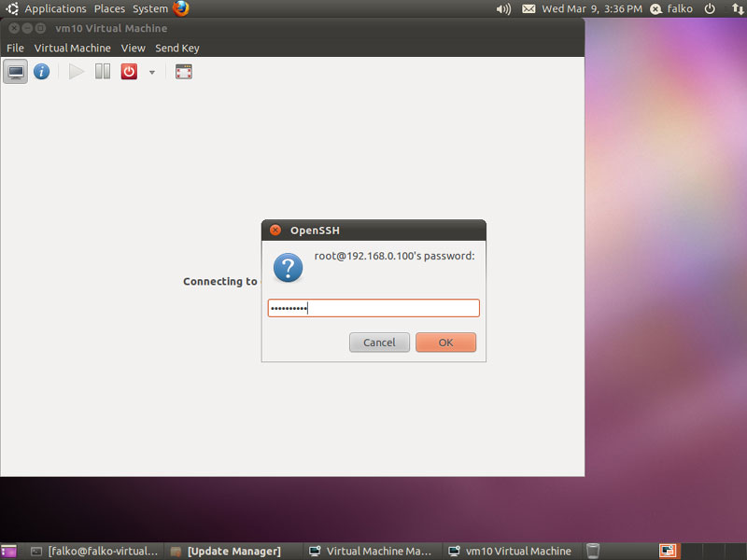The width and height of the screenshot is (747, 560).
Task: Open the power session menu icon
Action: click(x=710, y=8)
